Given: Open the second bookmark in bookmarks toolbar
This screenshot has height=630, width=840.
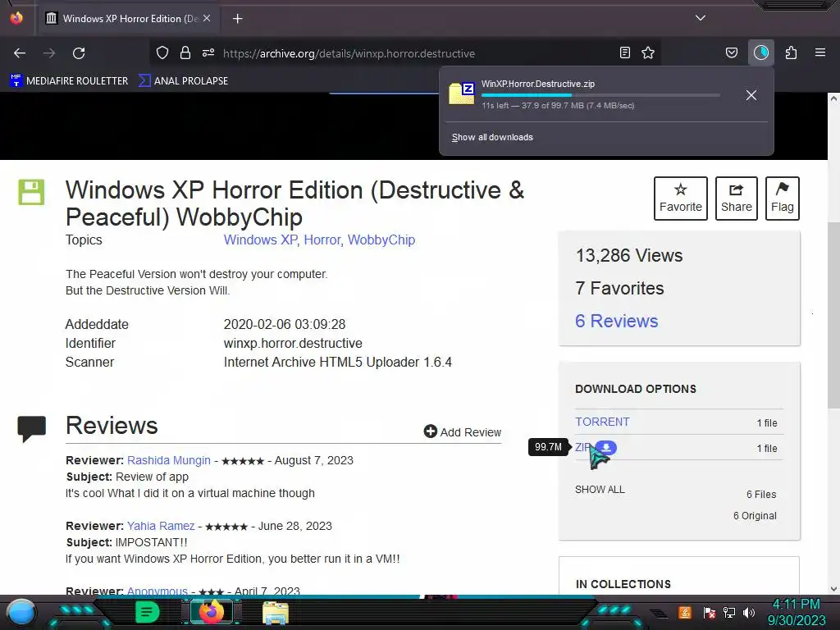Looking at the screenshot, I should (x=183, y=81).
